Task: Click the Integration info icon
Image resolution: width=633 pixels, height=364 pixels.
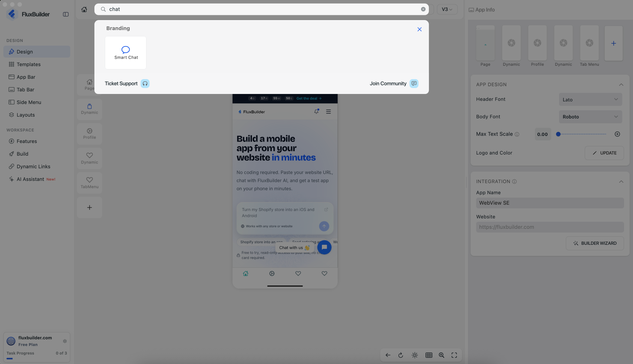Action: pos(514,182)
